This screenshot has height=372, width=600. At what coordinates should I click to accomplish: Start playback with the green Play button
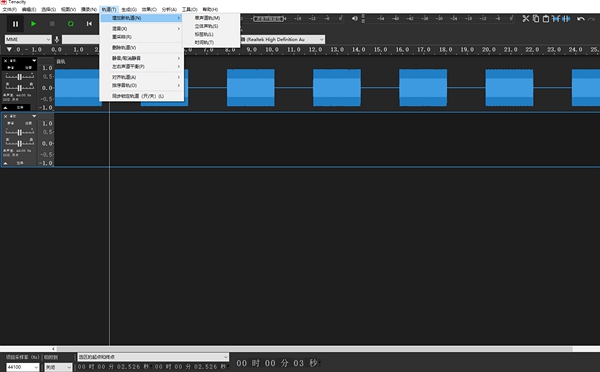pyautogui.click(x=33, y=24)
